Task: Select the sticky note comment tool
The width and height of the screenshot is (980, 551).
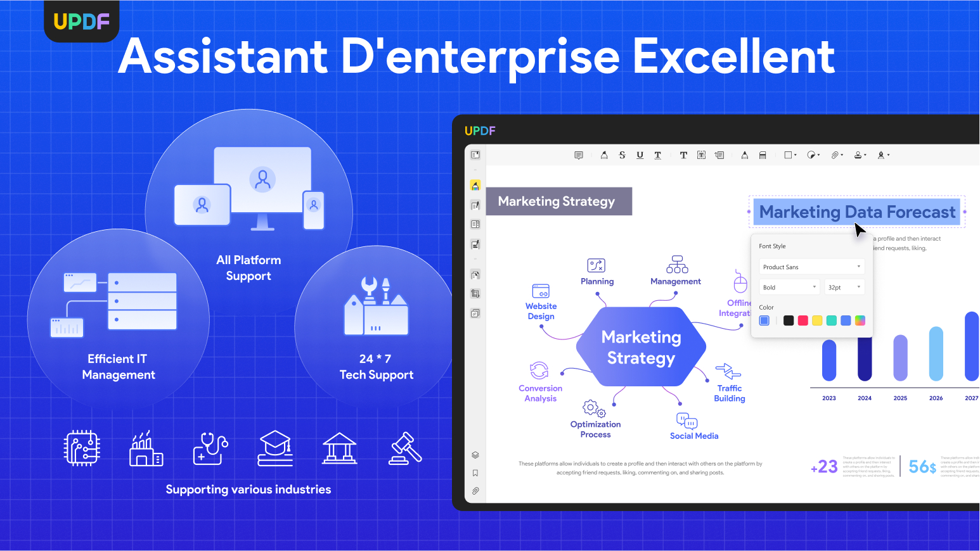Action: (579, 155)
